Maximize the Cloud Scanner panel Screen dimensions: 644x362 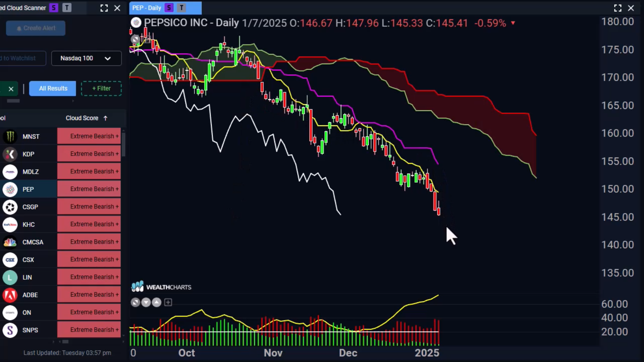104,8
